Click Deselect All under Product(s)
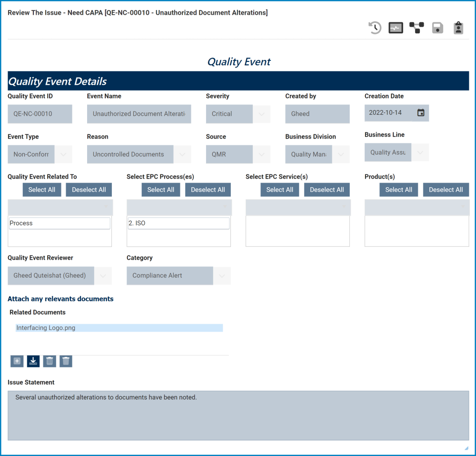Screen dimensions: 476x456 [x=446, y=190]
